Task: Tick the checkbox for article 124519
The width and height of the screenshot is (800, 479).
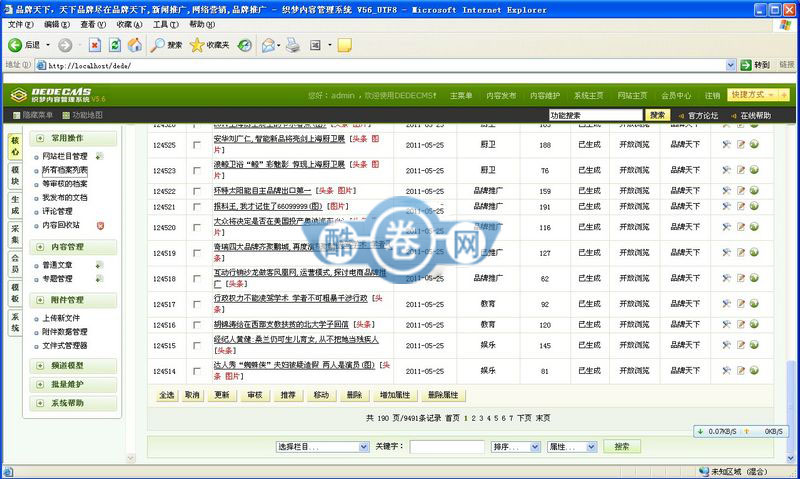Action: [x=196, y=253]
